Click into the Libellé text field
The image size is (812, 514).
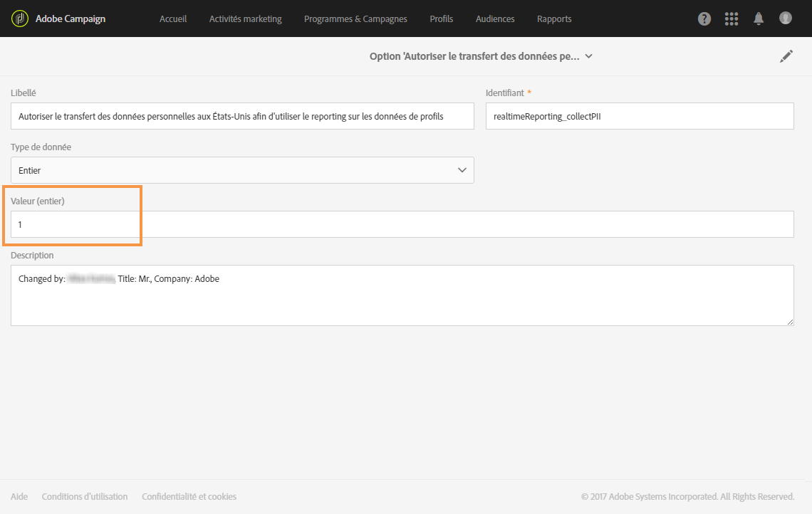click(x=242, y=116)
